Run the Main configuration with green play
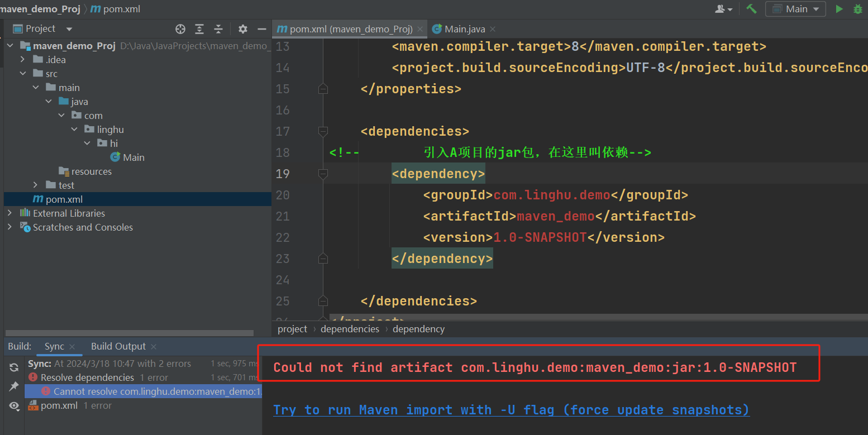 coord(839,9)
